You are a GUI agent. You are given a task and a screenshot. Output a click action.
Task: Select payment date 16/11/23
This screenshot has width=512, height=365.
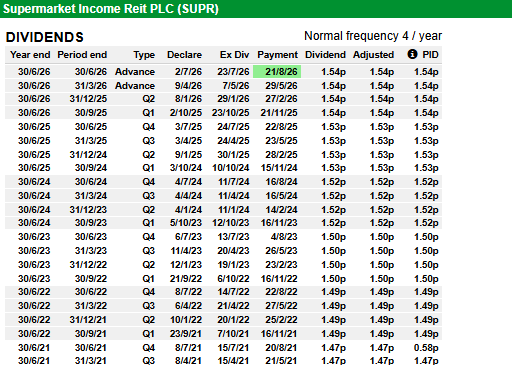pyautogui.click(x=279, y=223)
